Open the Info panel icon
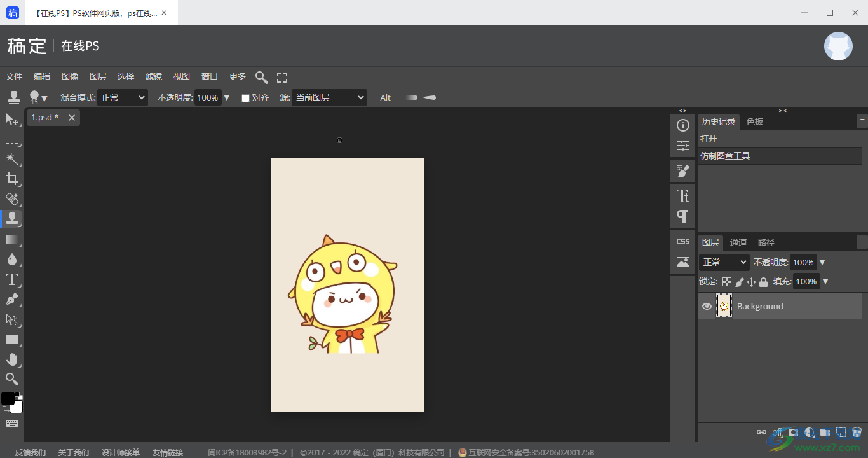This screenshot has width=868, height=458. pyautogui.click(x=683, y=125)
